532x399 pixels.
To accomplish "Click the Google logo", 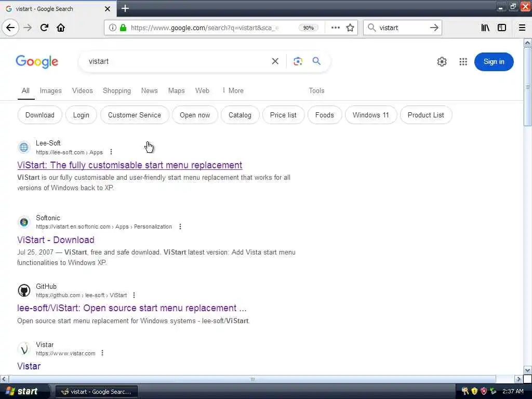I will pyautogui.click(x=37, y=62).
